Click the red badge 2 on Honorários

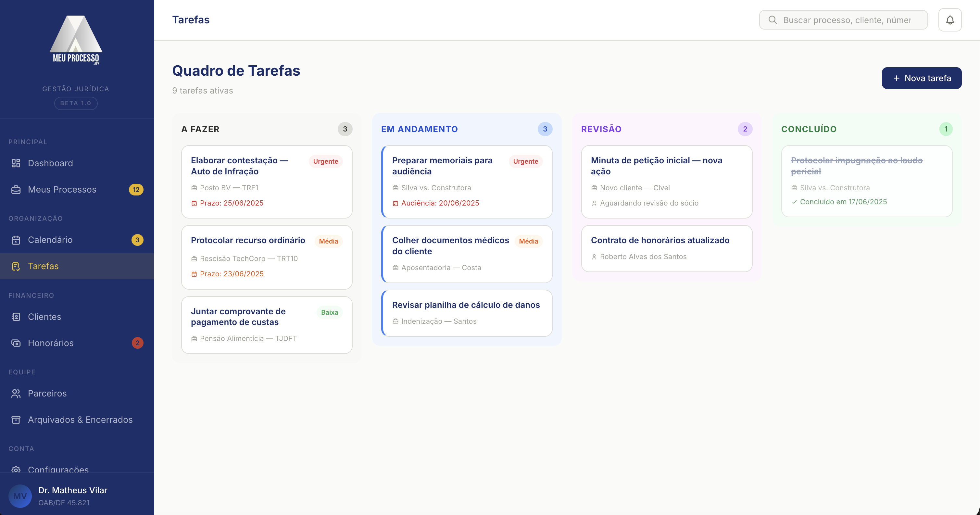pos(137,343)
